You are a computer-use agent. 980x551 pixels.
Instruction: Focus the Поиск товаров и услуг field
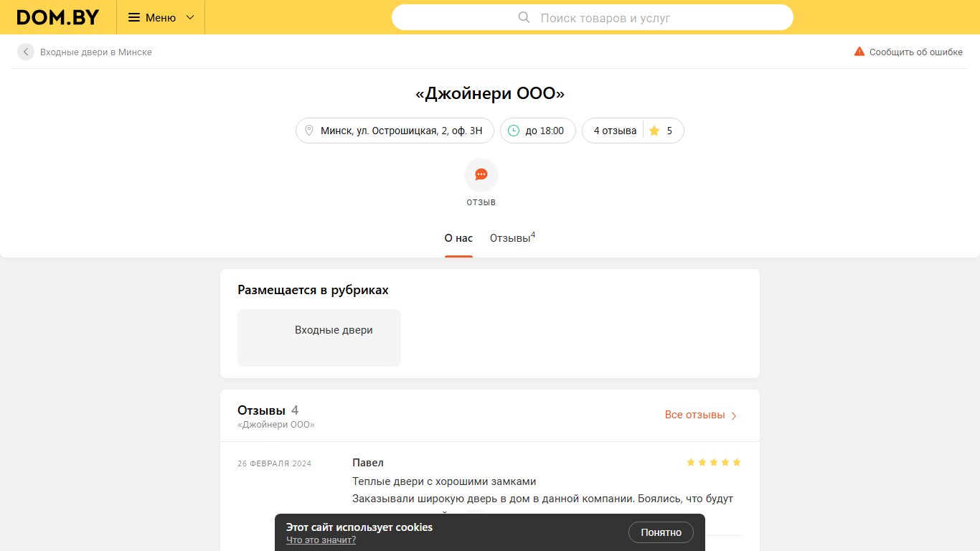pos(593,17)
